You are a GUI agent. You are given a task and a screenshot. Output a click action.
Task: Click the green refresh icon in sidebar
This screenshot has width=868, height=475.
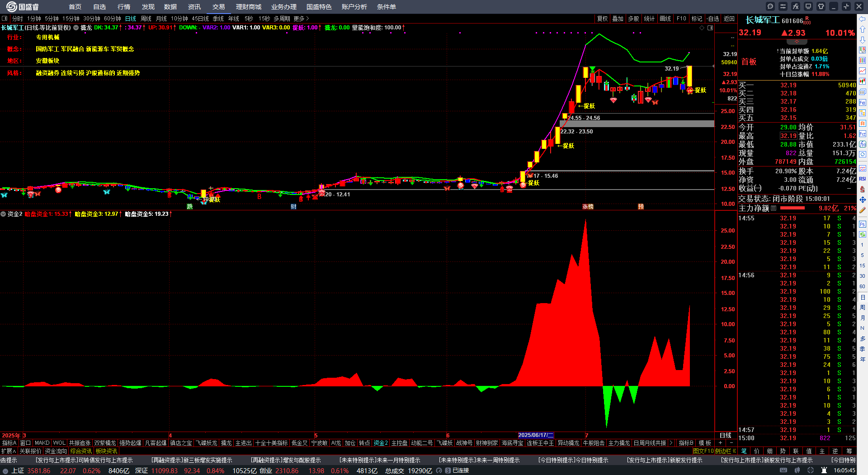[863, 234]
